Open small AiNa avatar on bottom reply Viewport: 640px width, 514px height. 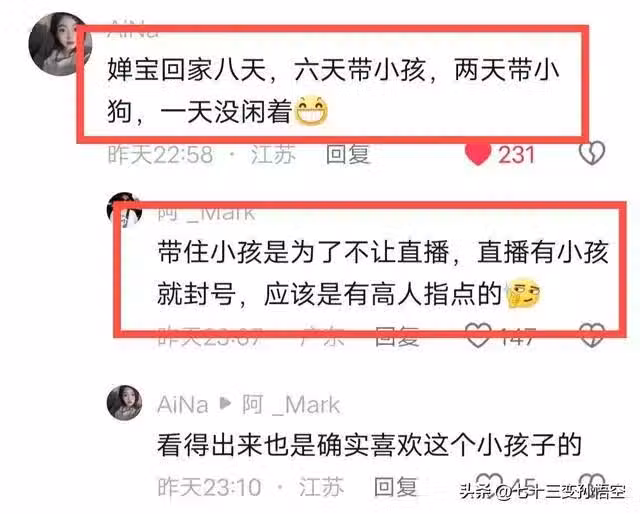coord(124,403)
